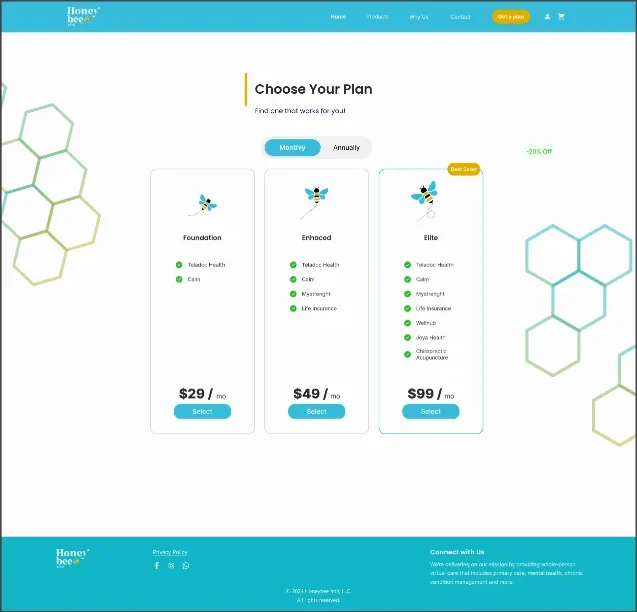This screenshot has width=637, height=612.
Task: Open the Privacy Policy link
Action: coord(170,552)
